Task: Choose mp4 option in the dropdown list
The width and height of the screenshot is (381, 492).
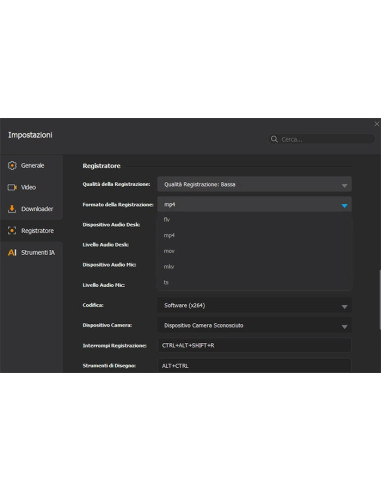Action: (254, 235)
